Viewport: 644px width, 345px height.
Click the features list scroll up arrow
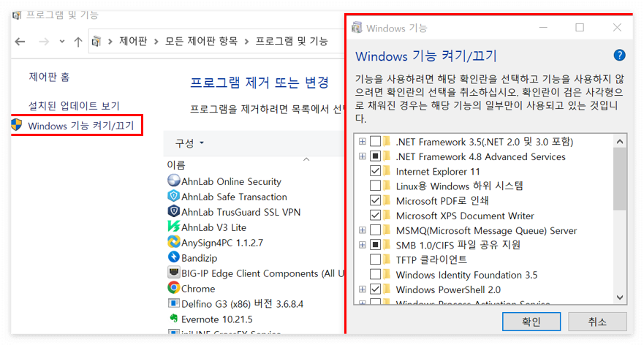tap(619, 141)
